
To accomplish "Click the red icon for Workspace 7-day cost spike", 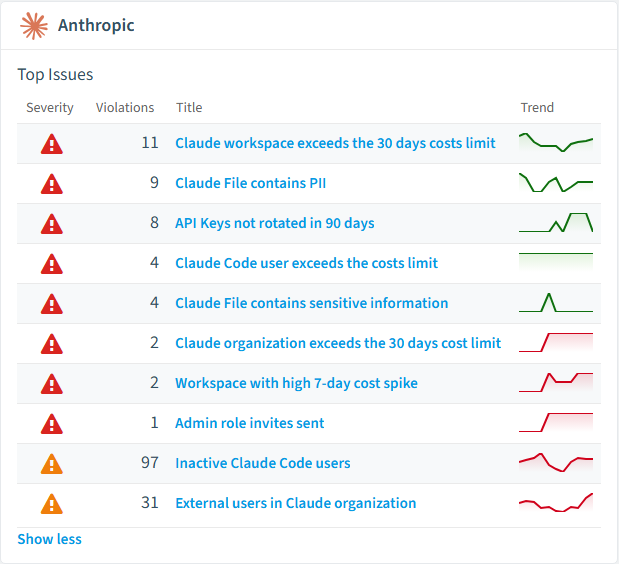I will (52, 384).
